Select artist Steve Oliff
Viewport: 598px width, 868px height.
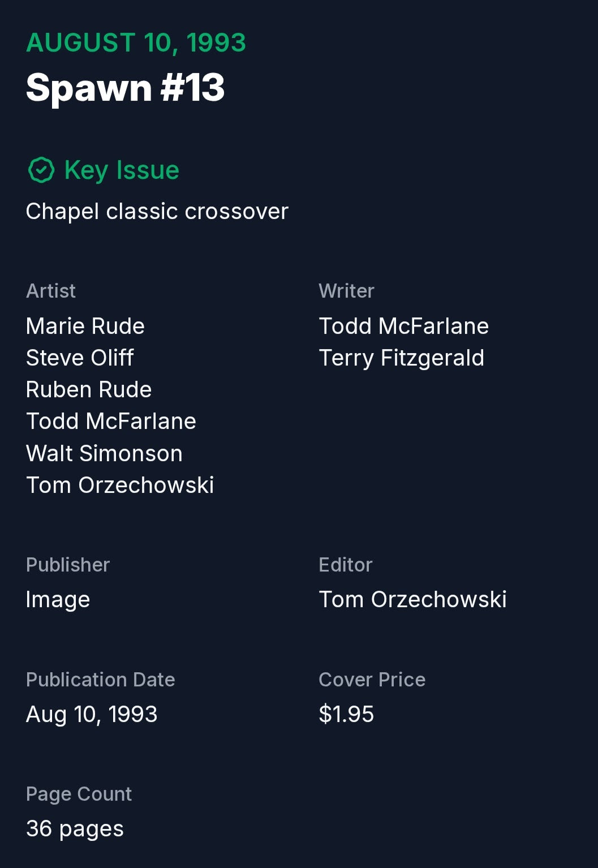[80, 358]
